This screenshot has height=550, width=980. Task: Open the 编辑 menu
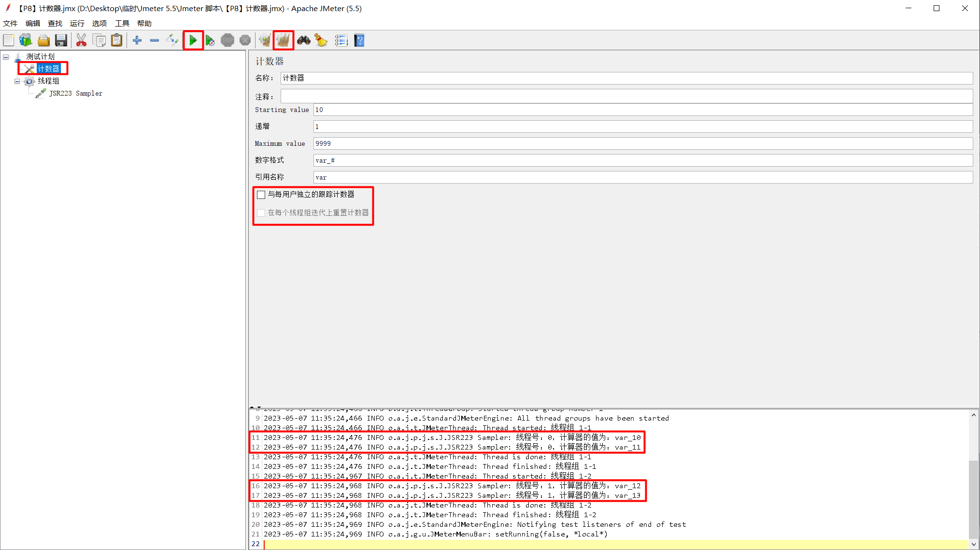33,23
